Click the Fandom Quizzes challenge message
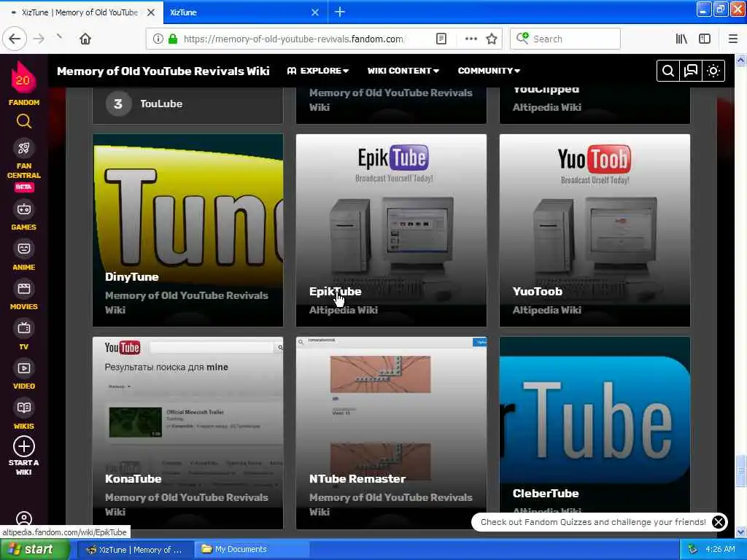Screen dimensions: 747x560 [x=593, y=522]
